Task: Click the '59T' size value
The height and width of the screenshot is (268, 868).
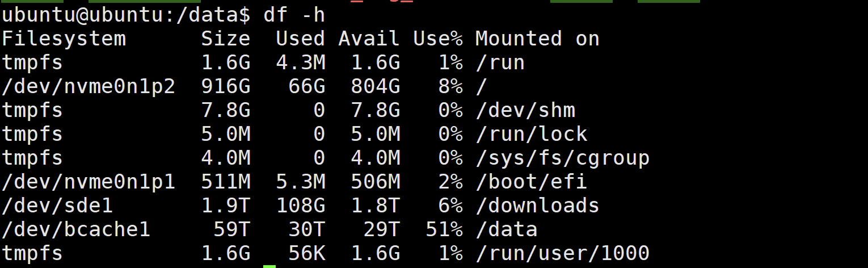Action: (x=231, y=229)
